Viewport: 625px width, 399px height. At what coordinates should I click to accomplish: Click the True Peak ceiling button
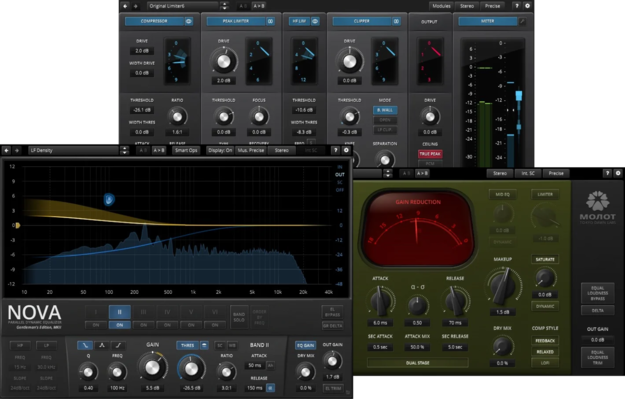430,154
